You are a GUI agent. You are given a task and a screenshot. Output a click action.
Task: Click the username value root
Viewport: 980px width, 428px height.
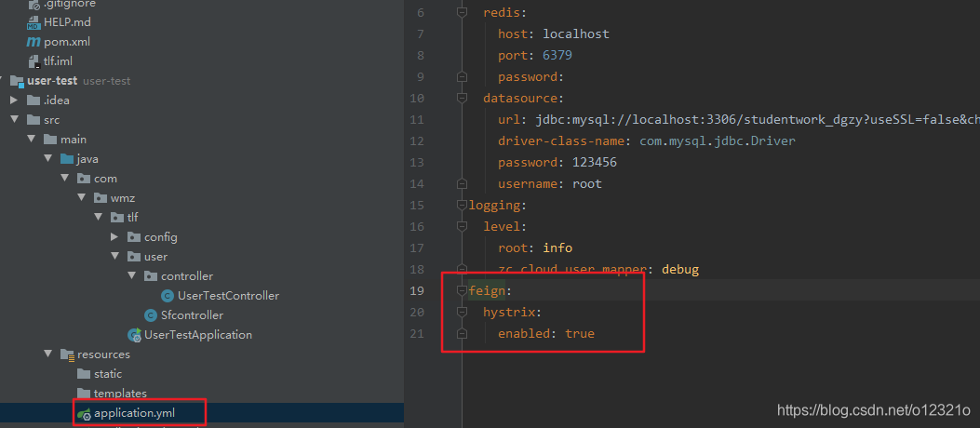[x=587, y=183]
